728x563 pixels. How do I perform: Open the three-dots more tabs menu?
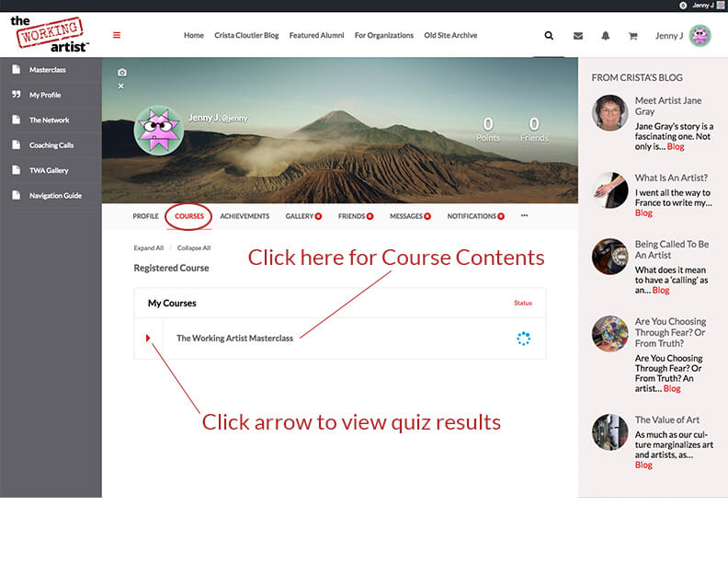click(x=524, y=216)
